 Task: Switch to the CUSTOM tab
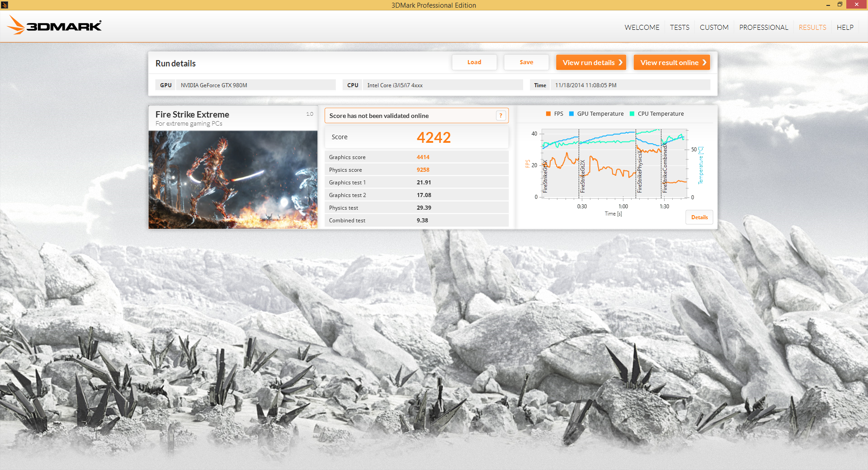tap(714, 28)
